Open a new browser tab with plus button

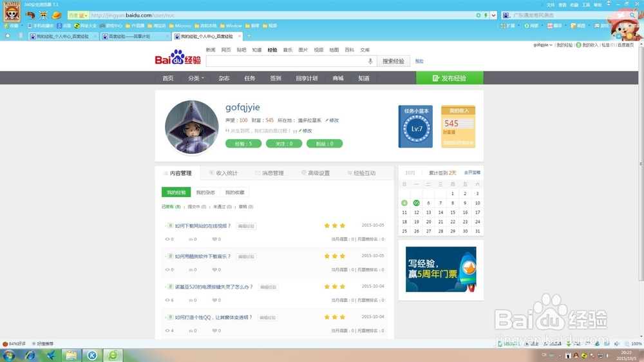249,36
